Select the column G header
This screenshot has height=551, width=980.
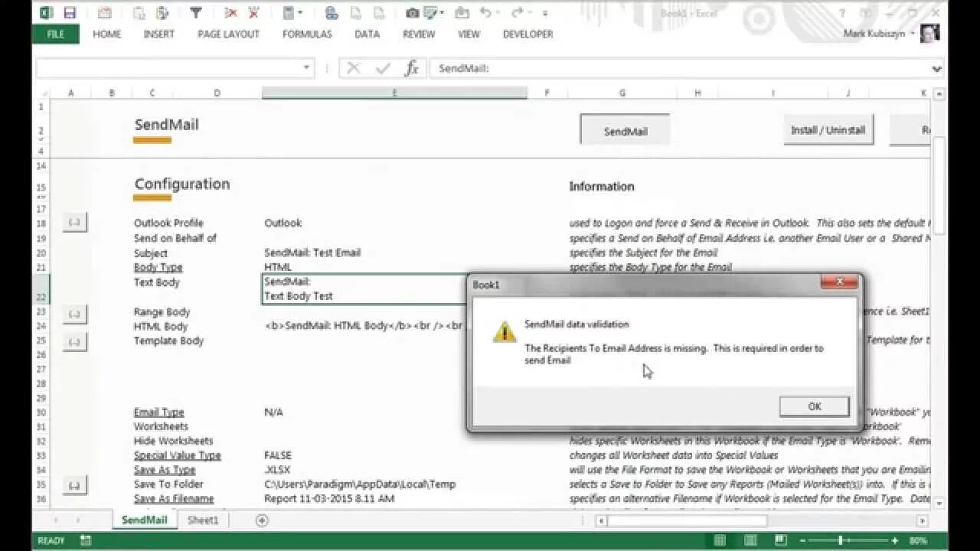pos(622,93)
